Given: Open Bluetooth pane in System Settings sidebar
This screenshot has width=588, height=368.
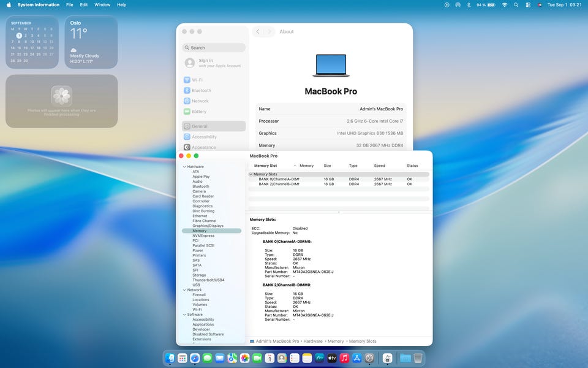Looking at the screenshot, I should 214,91.
